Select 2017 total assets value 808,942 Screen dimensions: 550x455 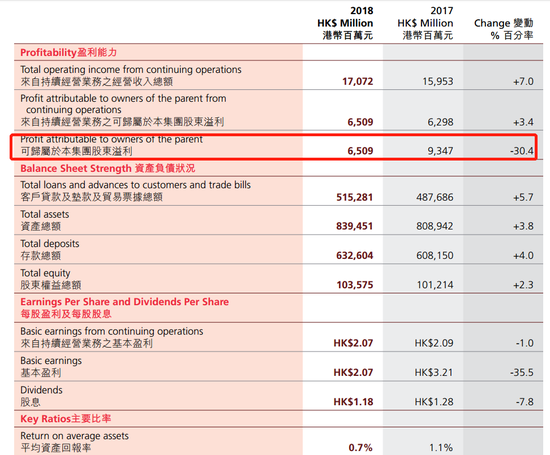[435, 226]
